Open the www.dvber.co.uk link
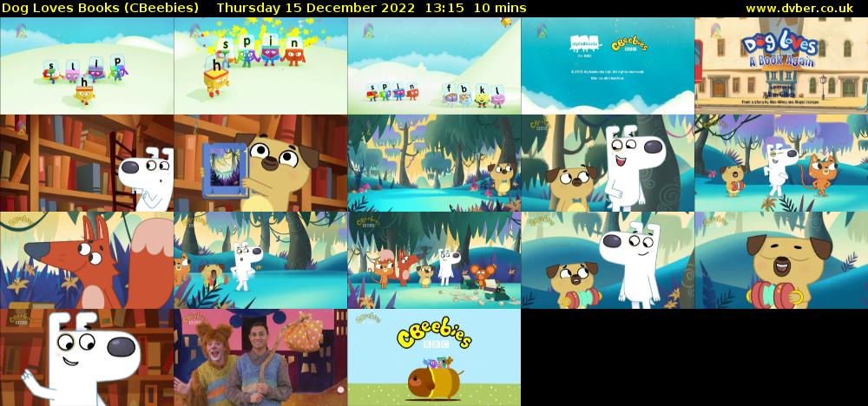Screen dimensions: 868x406 pos(799,8)
